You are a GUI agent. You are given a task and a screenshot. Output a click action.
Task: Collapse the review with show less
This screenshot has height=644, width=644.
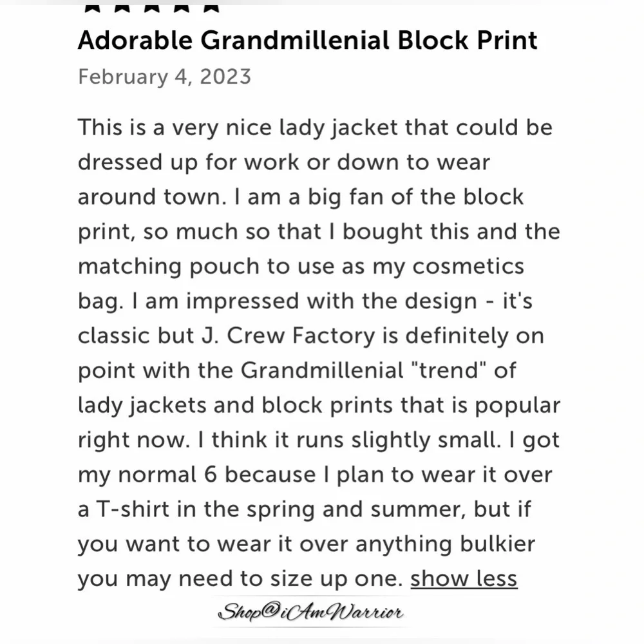[464, 579]
